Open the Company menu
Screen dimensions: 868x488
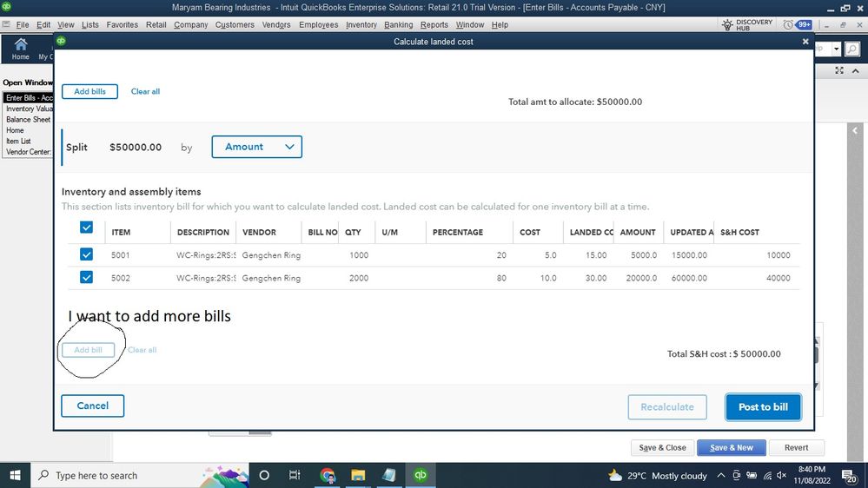(x=191, y=25)
